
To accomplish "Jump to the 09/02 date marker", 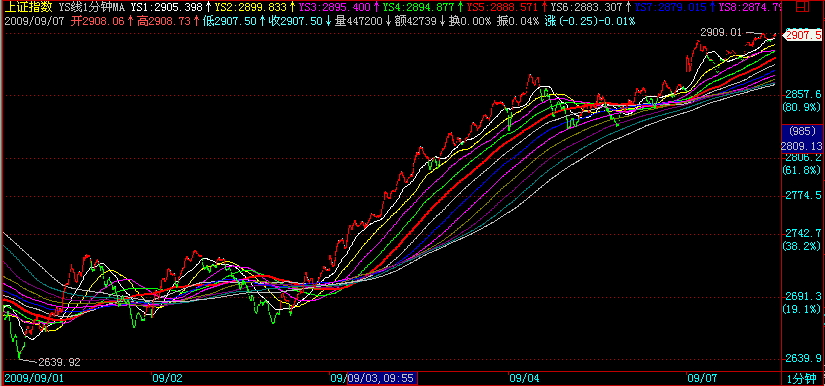I will point(167,378).
